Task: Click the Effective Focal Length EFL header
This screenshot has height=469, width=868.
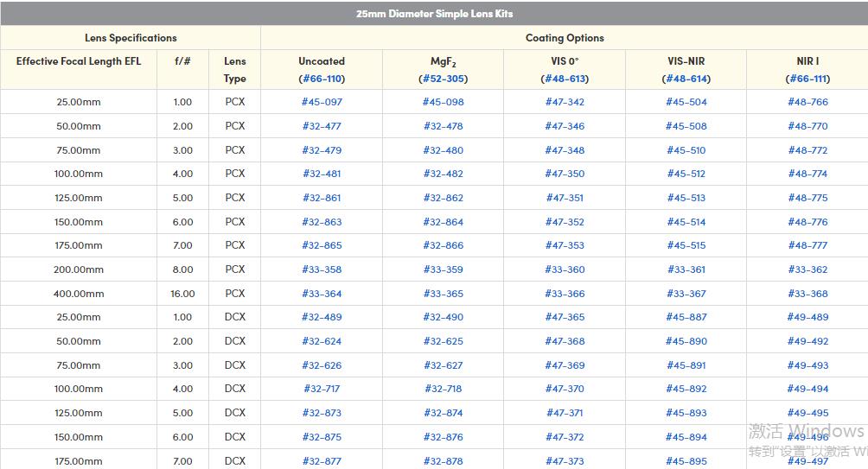Action: point(79,61)
